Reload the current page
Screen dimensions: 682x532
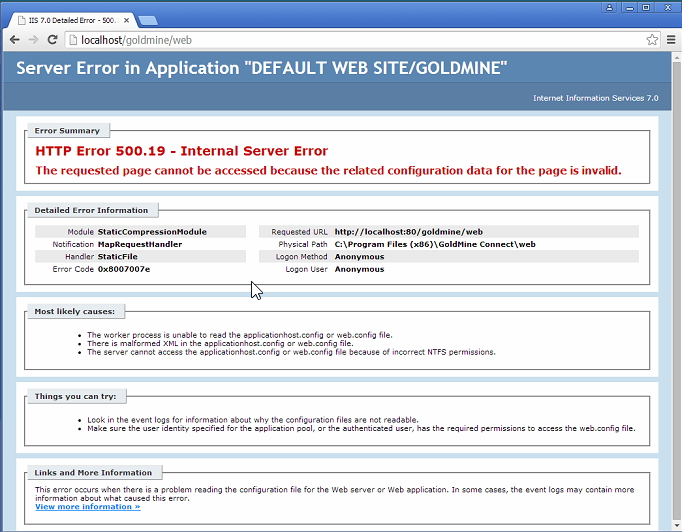[53, 39]
